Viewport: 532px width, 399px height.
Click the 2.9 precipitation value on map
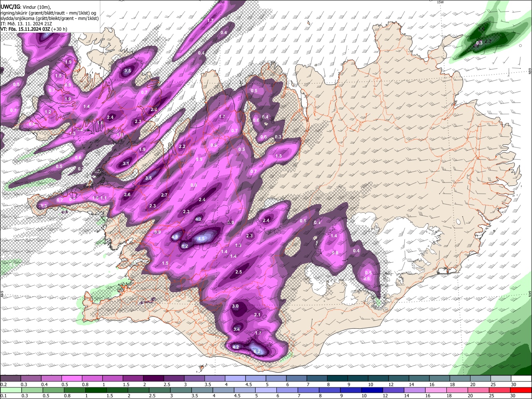[x=154, y=110]
